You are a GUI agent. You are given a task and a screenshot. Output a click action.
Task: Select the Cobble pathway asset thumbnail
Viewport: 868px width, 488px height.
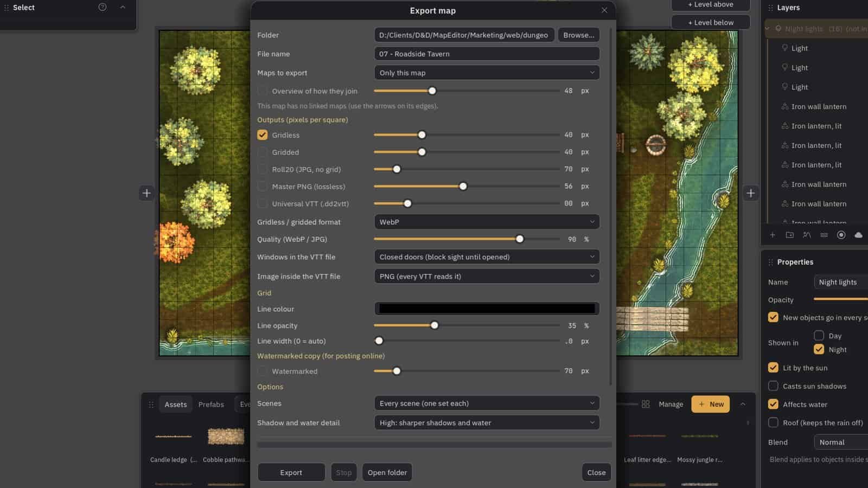pyautogui.click(x=226, y=436)
